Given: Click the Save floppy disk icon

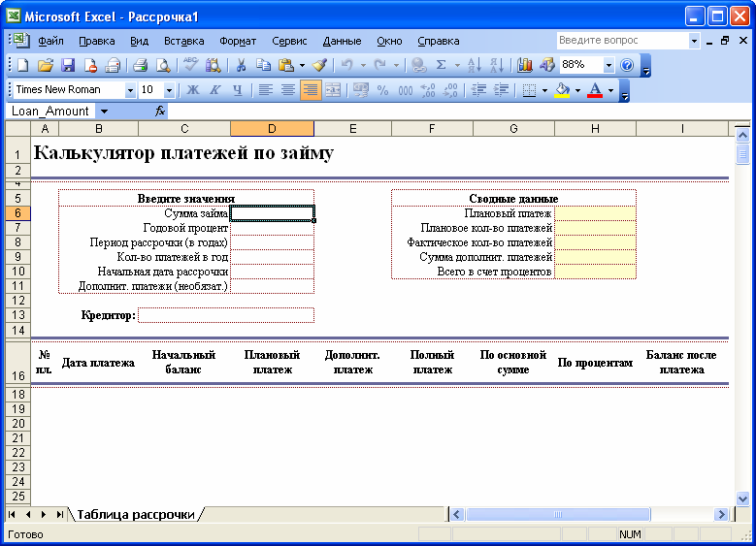Looking at the screenshot, I should 68,65.
